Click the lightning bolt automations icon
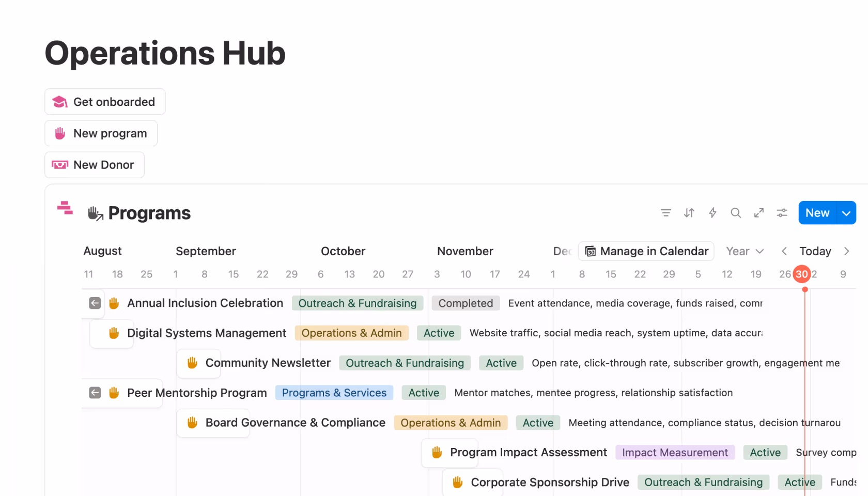 tap(712, 213)
